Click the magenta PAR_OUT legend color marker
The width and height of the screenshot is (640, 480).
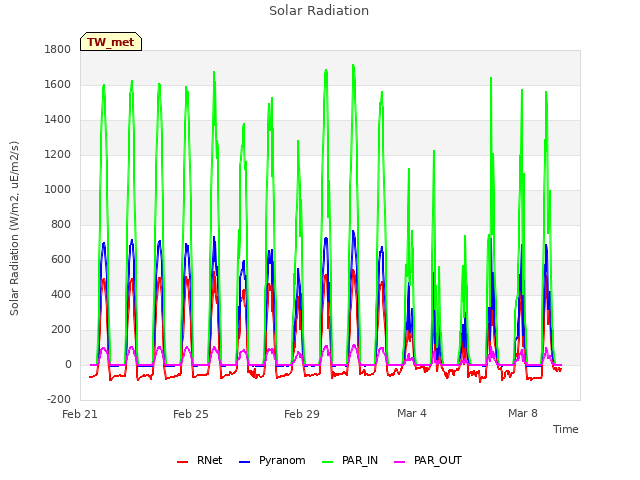[x=400, y=462]
